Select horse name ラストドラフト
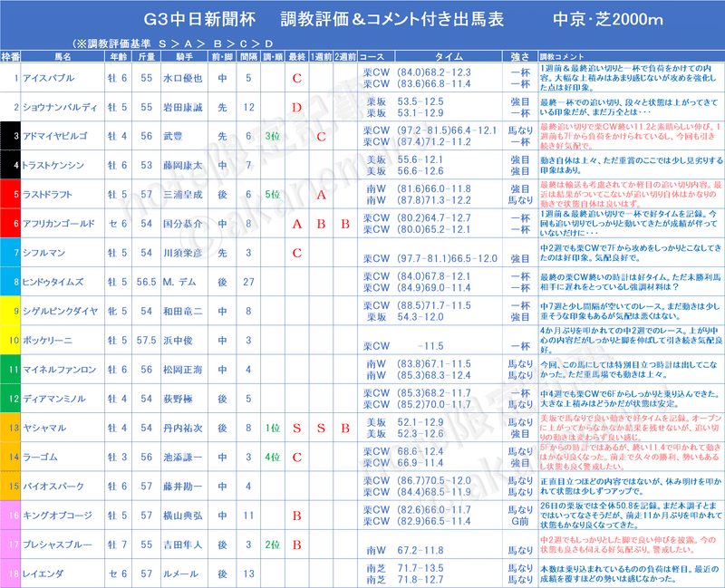 click(47, 195)
